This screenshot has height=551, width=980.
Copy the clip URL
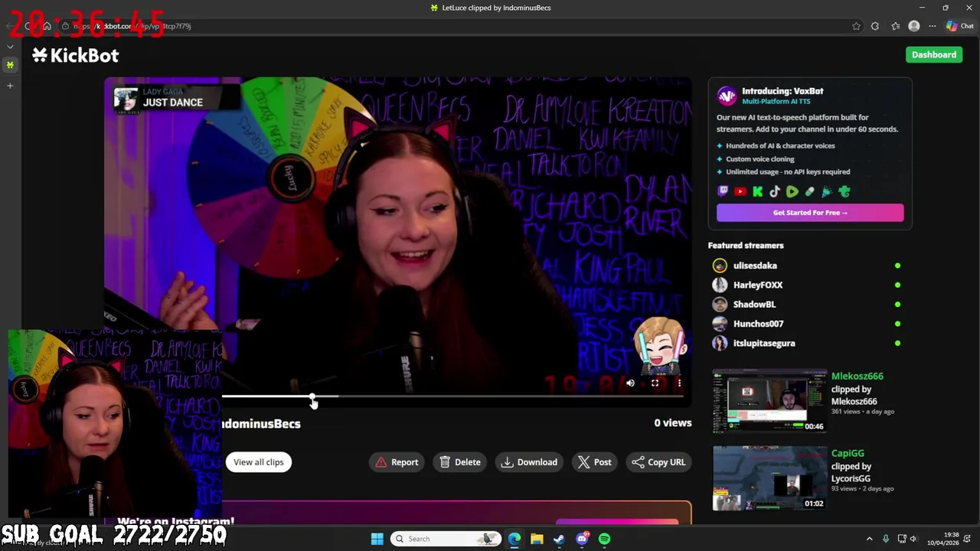pyautogui.click(x=658, y=462)
